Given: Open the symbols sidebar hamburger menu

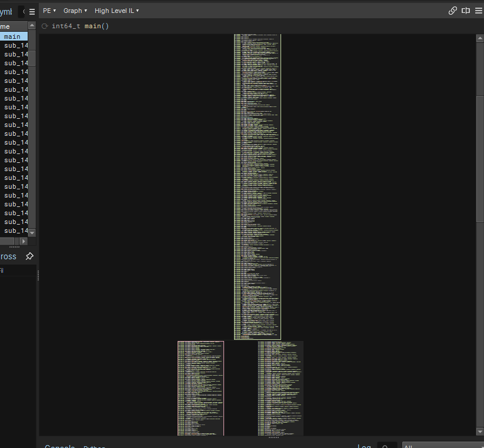Looking at the screenshot, I should pyautogui.click(x=32, y=11).
